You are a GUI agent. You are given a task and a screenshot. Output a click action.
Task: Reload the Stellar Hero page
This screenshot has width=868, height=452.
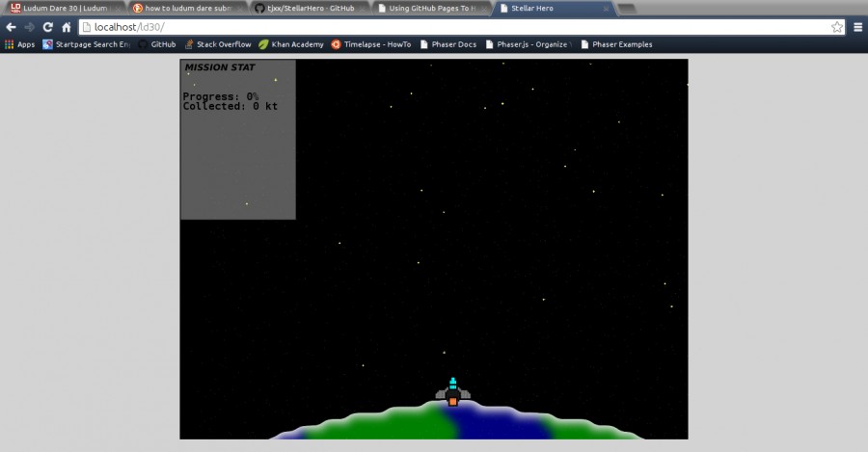click(x=47, y=27)
